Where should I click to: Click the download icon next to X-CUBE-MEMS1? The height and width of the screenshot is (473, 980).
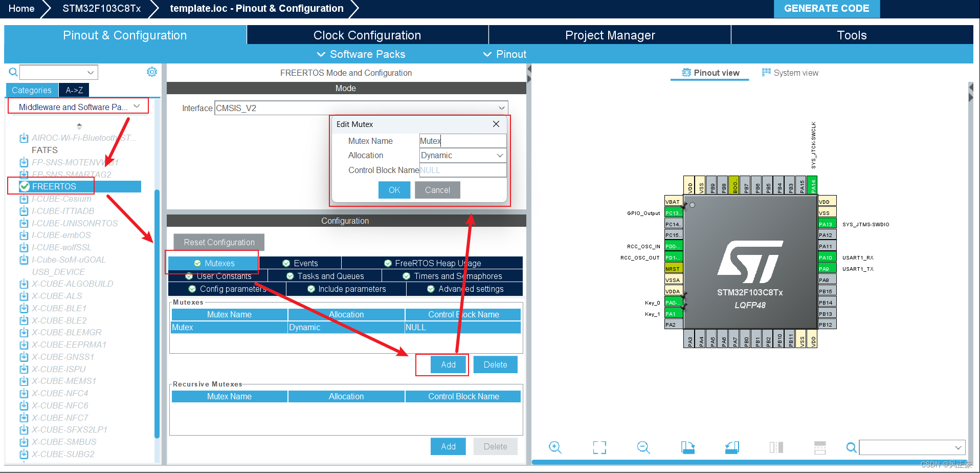[x=24, y=381]
